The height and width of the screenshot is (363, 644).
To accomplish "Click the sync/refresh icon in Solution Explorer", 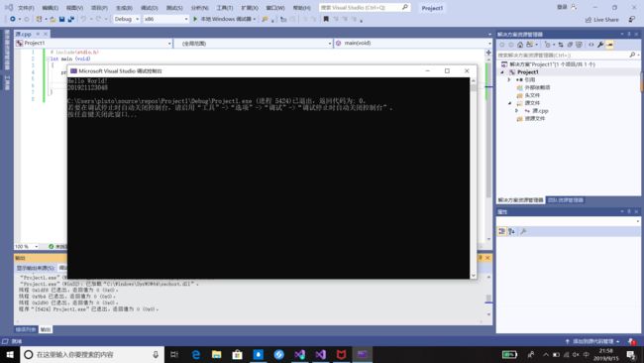I will (x=560, y=45).
